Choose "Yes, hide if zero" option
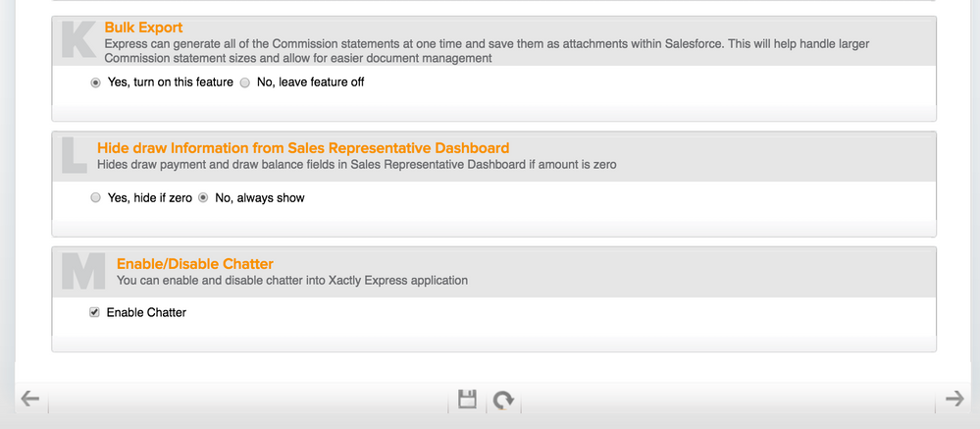 [x=95, y=197]
